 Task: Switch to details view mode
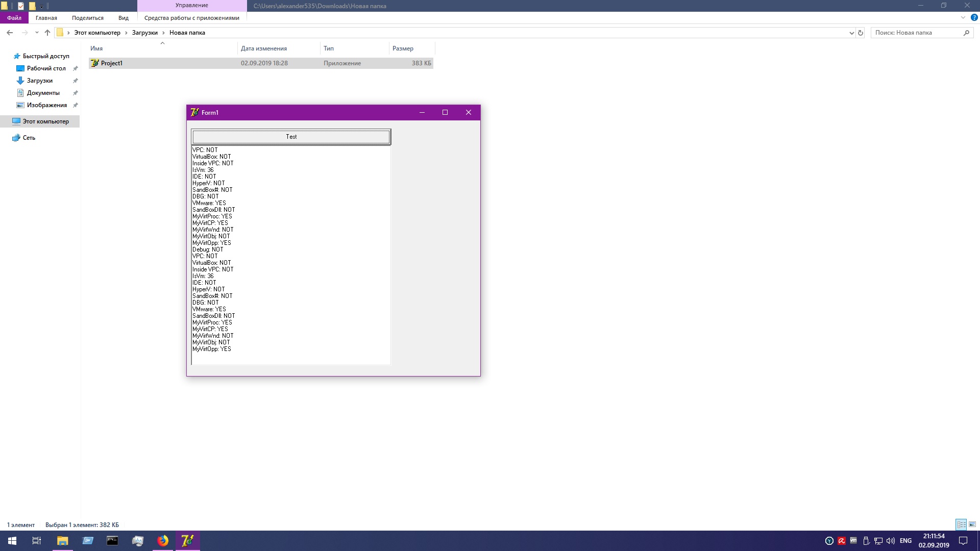961,524
